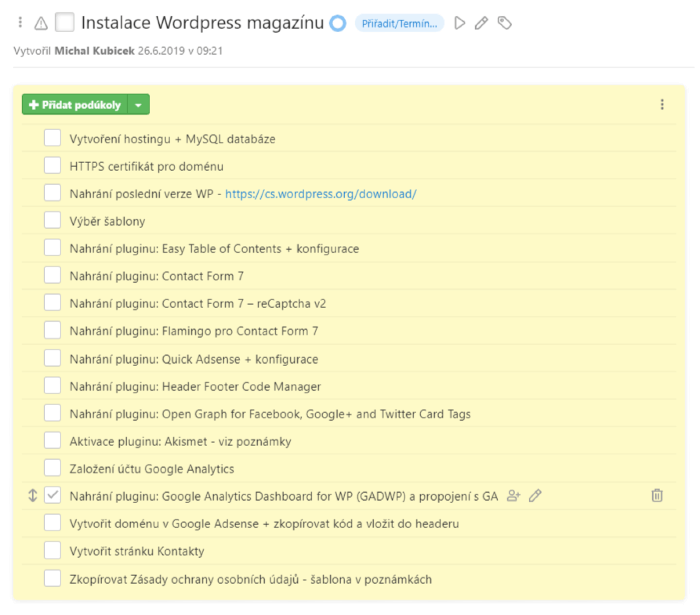The width and height of the screenshot is (700, 615).
Task: Open the task options three-dot menu beside warning icon
Action: point(20,22)
